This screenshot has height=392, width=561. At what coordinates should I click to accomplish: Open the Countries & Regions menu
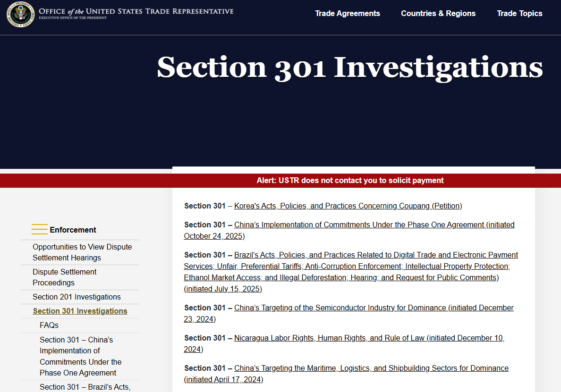point(438,13)
